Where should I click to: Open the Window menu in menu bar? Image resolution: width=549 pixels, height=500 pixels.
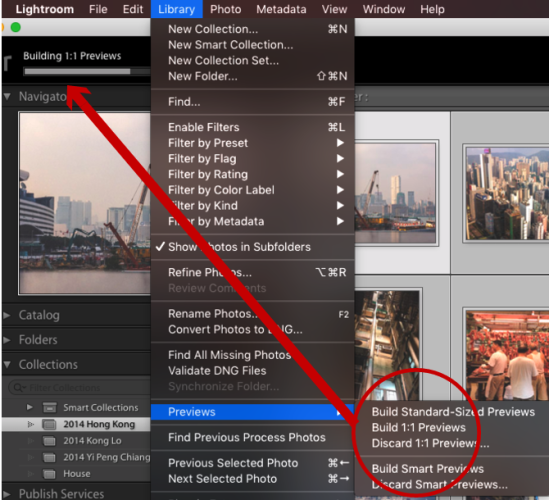(x=384, y=9)
